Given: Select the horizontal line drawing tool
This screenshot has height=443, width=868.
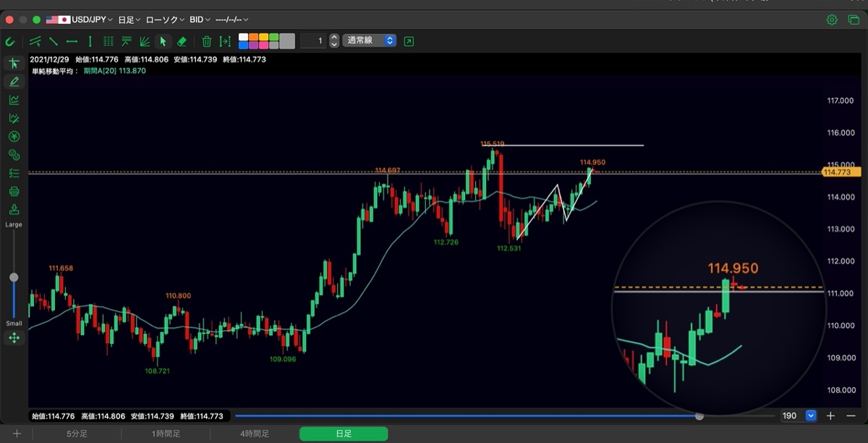Looking at the screenshot, I should click(x=72, y=41).
